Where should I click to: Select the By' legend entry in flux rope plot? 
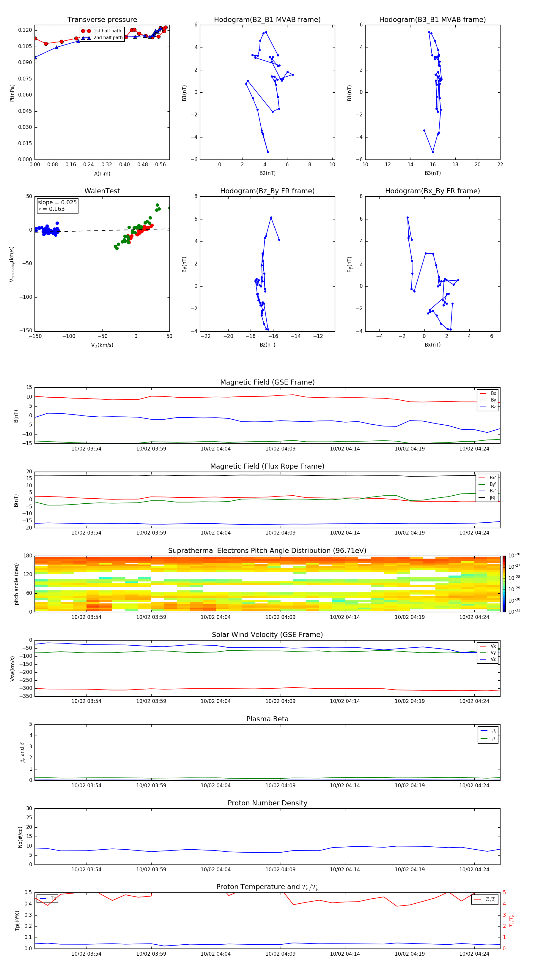point(487,484)
